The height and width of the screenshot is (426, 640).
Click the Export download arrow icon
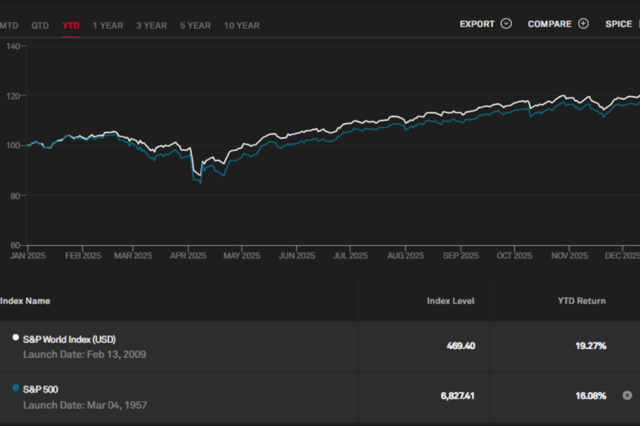(x=506, y=24)
